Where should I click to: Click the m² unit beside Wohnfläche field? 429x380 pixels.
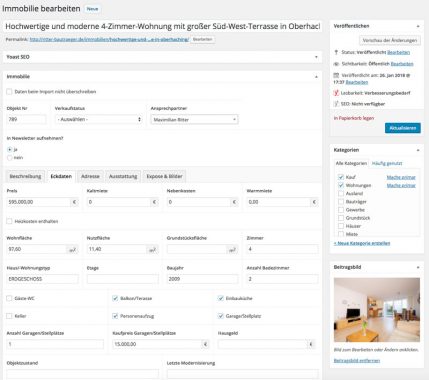tap(72, 249)
